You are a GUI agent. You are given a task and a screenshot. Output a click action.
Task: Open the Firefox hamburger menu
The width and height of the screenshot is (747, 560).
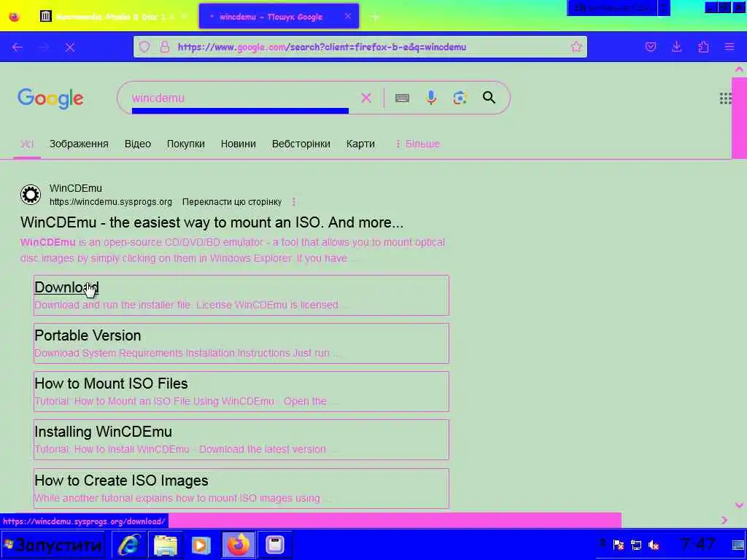point(729,47)
